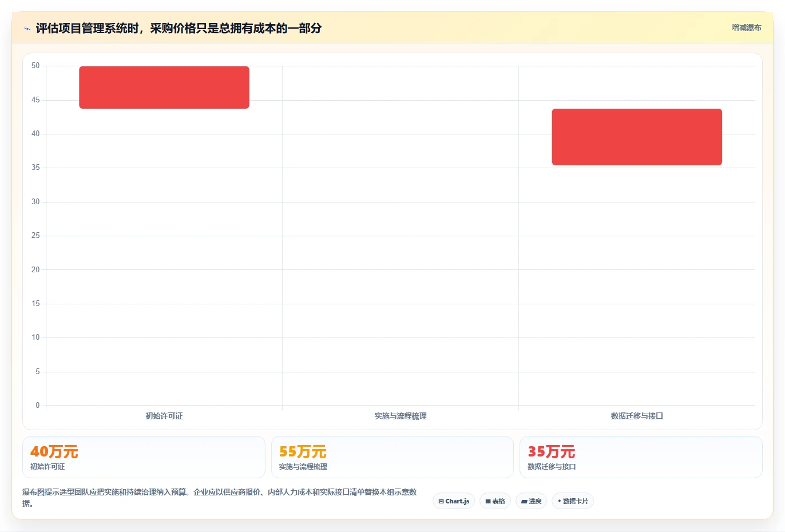Viewport: 785px width, 532px height.
Task: Click the y-axis value 20
Action: 35,270
